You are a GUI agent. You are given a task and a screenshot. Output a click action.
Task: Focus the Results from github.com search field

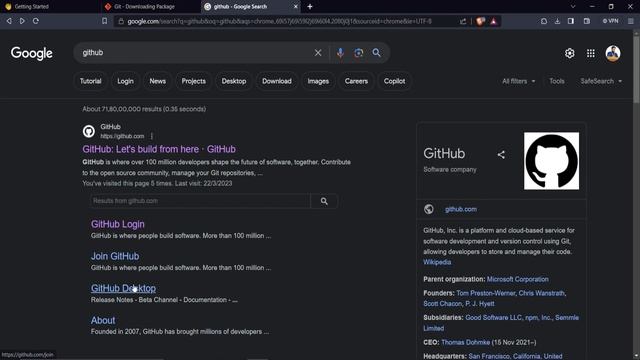pyautogui.click(x=200, y=201)
